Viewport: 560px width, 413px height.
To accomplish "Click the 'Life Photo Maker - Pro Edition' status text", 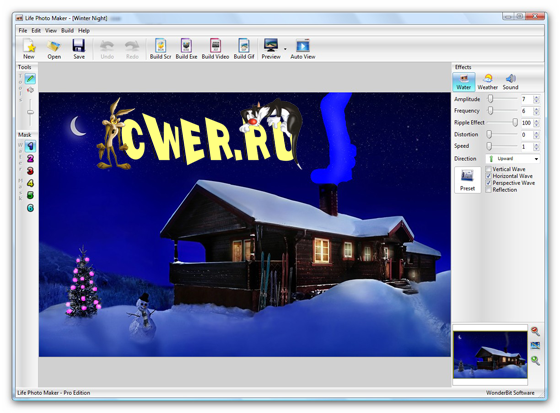I will click(x=54, y=393).
